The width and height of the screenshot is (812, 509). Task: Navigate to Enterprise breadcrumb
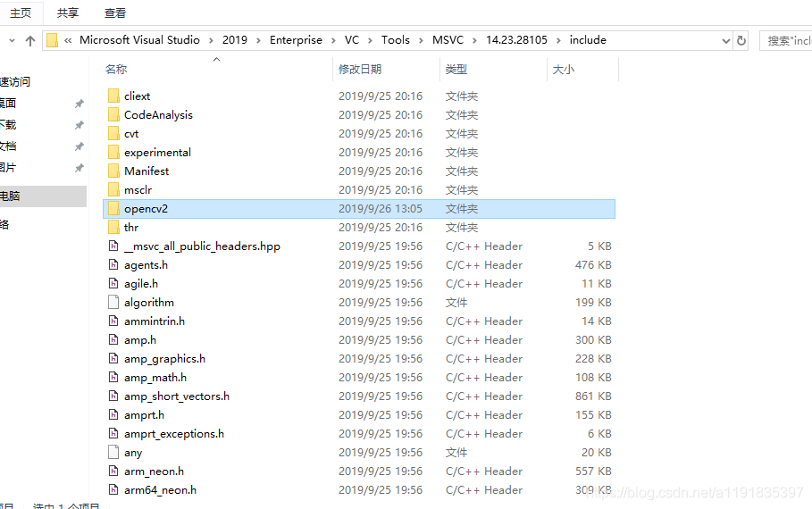pyautogui.click(x=296, y=40)
